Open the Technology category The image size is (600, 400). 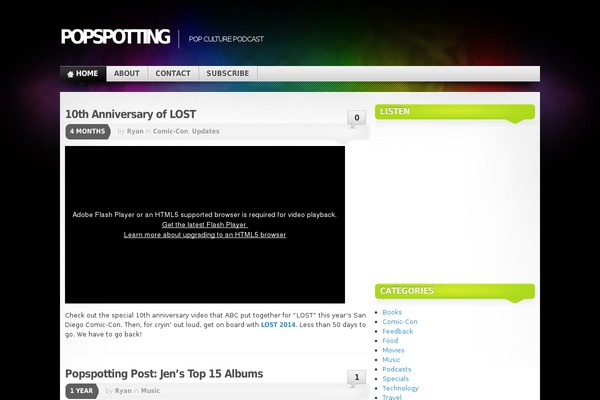400,388
